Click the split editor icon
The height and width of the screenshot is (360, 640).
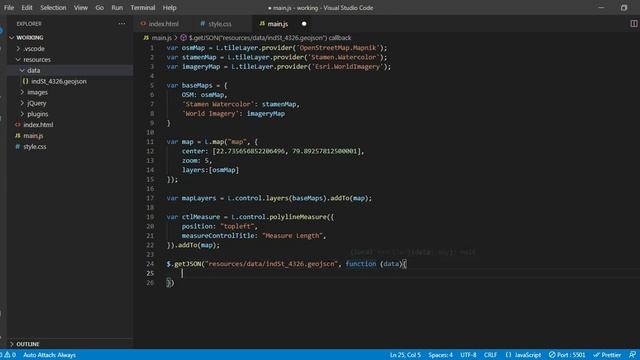[x=633, y=24]
